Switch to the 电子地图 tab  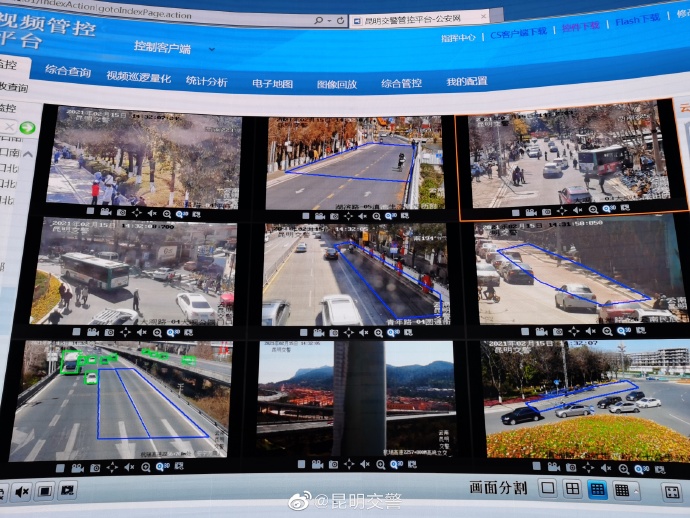272,83
